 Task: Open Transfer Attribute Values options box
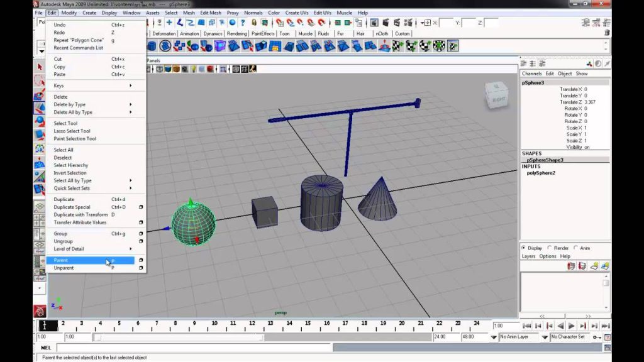pos(141,222)
